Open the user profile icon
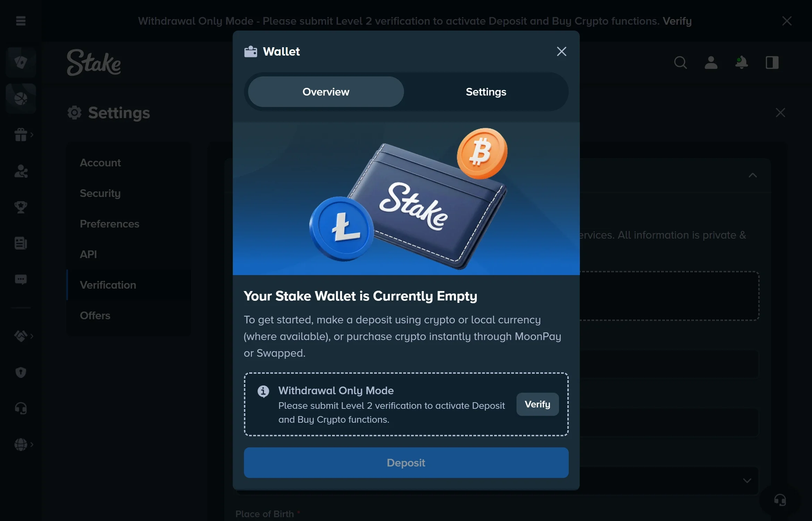Image resolution: width=812 pixels, height=521 pixels. [x=711, y=63]
